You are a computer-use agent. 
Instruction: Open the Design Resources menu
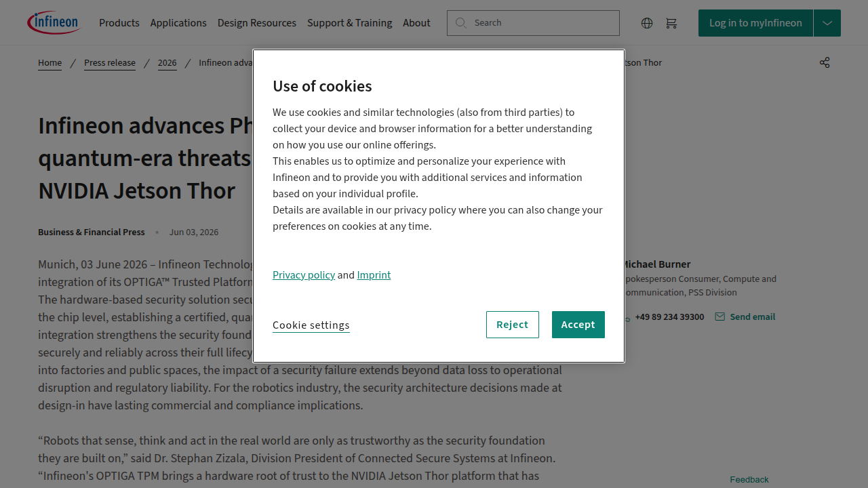(x=257, y=23)
